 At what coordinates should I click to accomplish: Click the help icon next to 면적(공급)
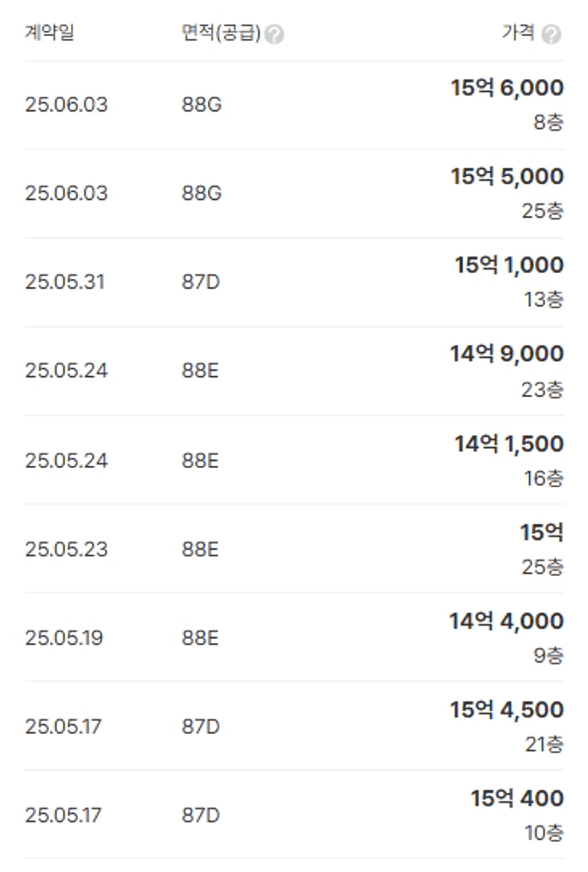[274, 34]
